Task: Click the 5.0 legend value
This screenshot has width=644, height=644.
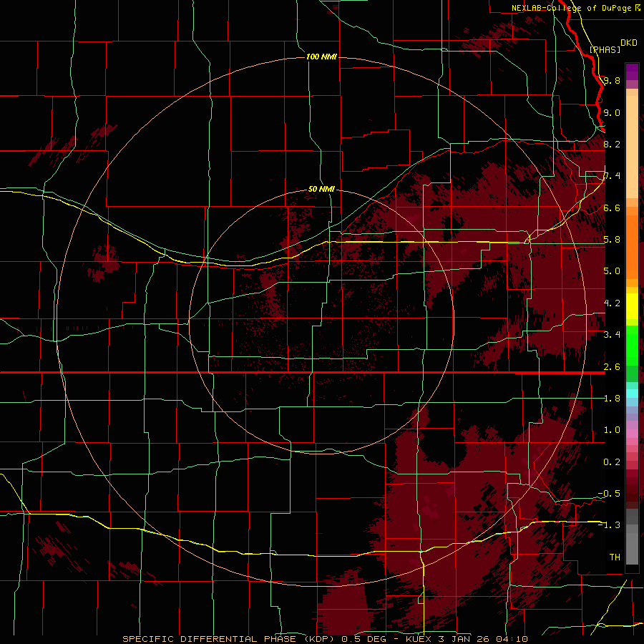Action: [612, 270]
